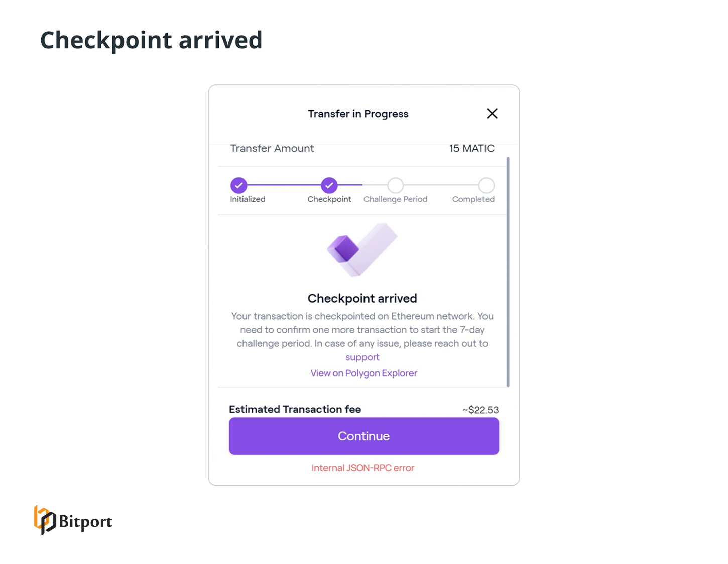Click the Challenge Period step circle

395,185
